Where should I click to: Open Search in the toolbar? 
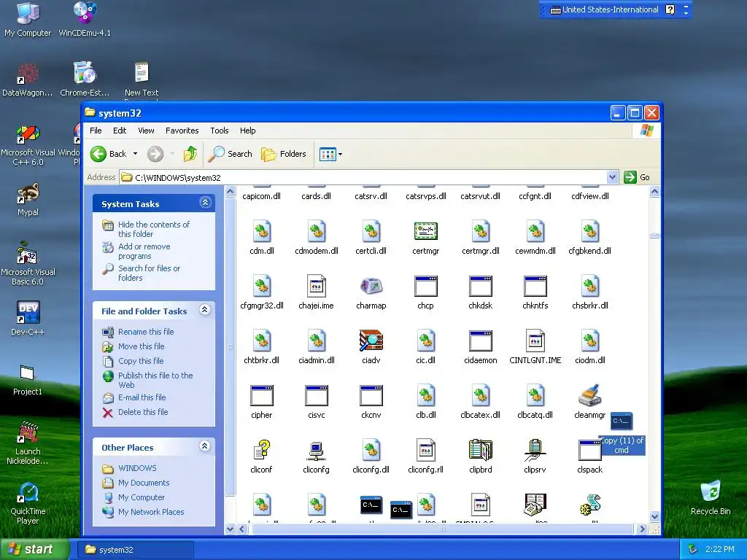tap(231, 154)
